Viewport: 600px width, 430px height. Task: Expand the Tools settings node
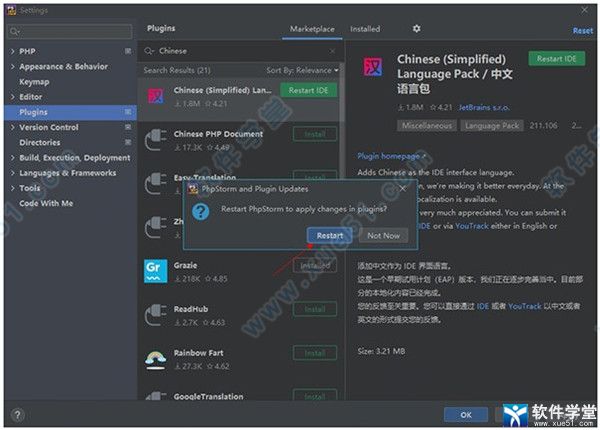(x=13, y=188)
